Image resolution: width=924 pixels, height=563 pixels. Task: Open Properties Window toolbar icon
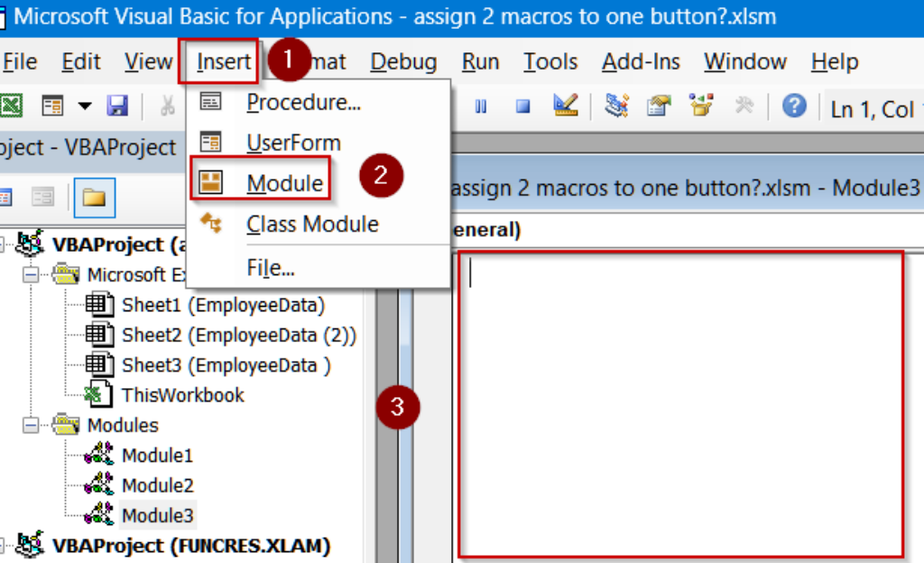(659, 106)
